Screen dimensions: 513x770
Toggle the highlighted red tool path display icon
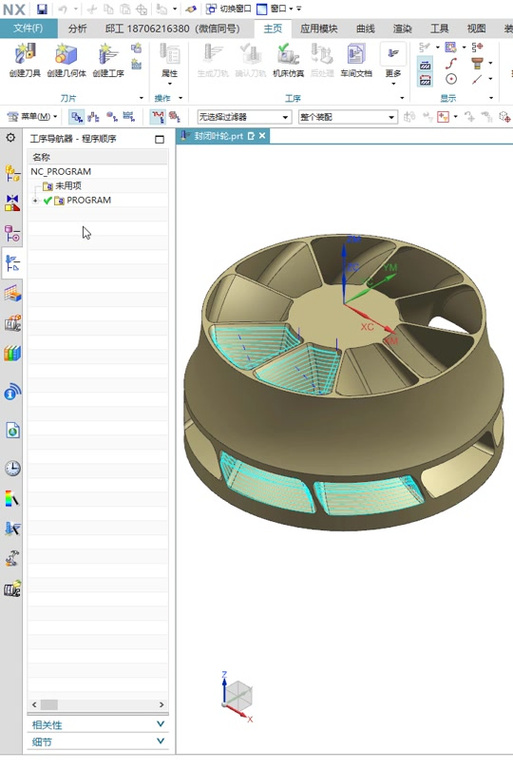point(158,117)
